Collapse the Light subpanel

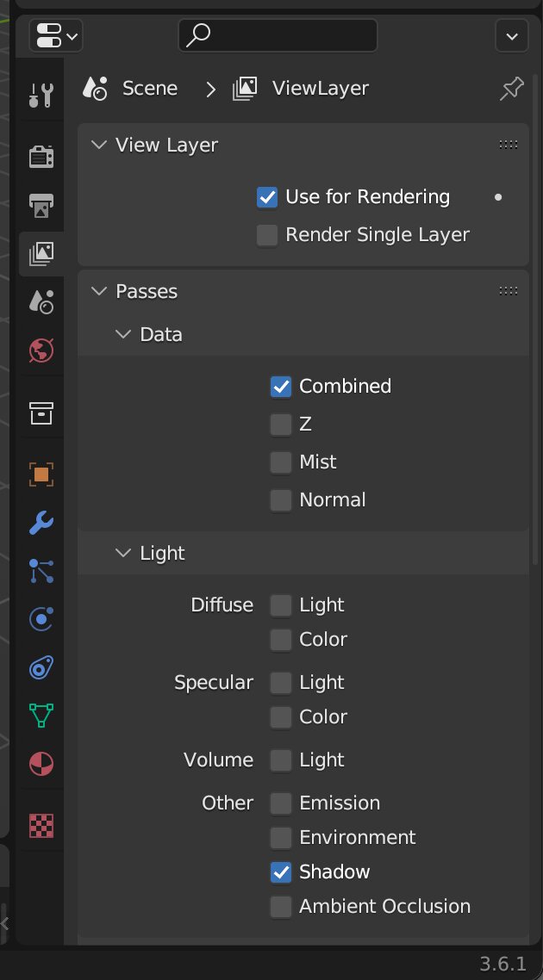coord(124,554)
